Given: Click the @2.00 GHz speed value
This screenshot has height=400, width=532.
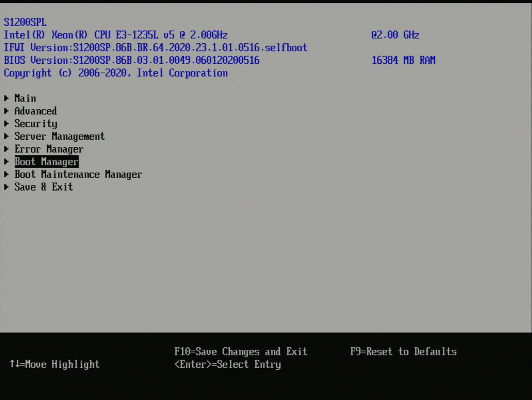Looking at the screenshot, I should click(x=395, y=35).
